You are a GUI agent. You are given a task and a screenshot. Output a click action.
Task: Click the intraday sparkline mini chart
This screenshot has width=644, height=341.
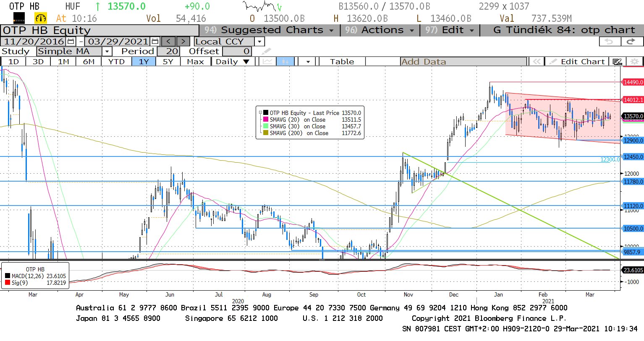(262, 6)
